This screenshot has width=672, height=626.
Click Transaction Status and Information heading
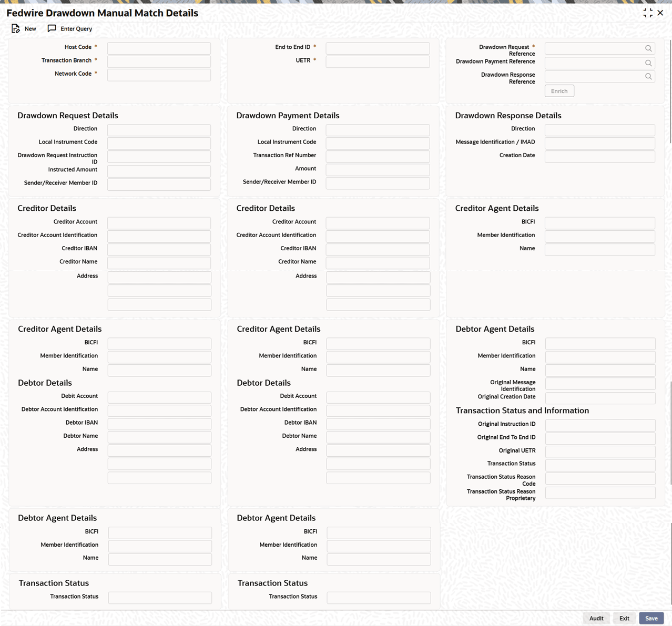coord(522,411)
